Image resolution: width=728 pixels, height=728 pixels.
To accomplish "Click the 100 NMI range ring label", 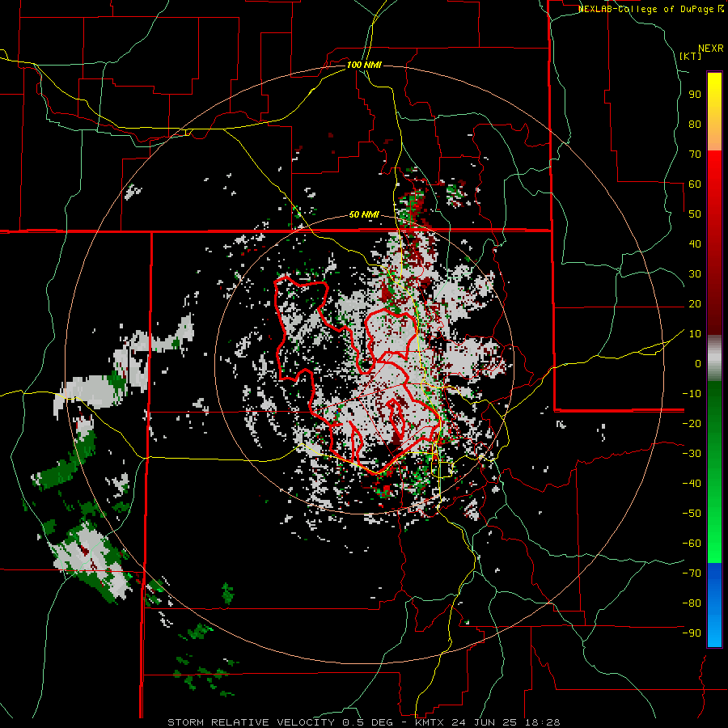I will click(x=364, y=65).
